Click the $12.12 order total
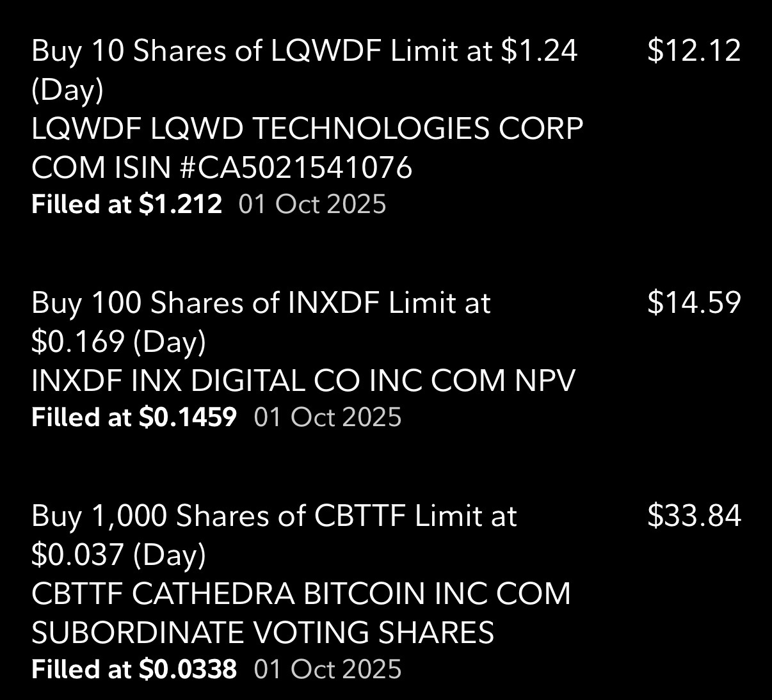 coord(694,50)
